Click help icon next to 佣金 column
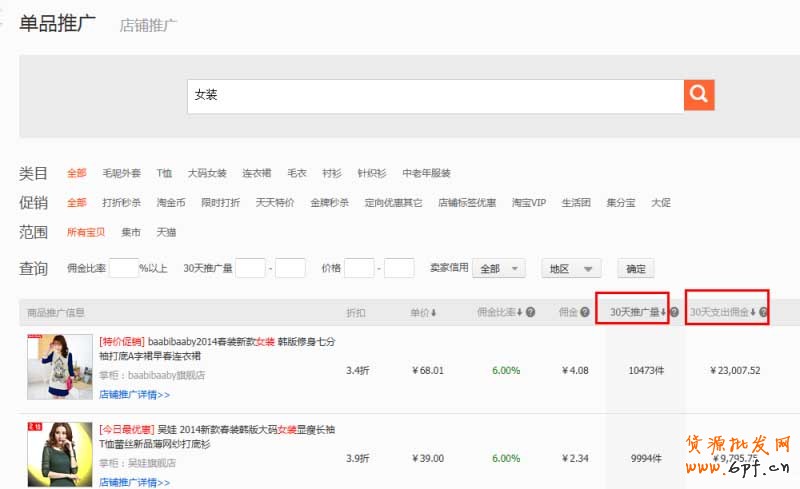800x489 pixels. point(584,313)
